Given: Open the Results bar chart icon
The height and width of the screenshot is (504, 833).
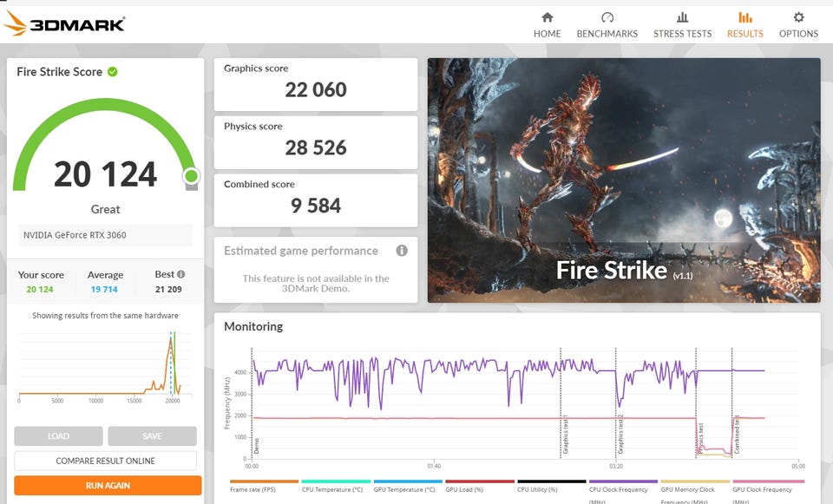Looking at the screenshot, I should click(x=745, y=17).
